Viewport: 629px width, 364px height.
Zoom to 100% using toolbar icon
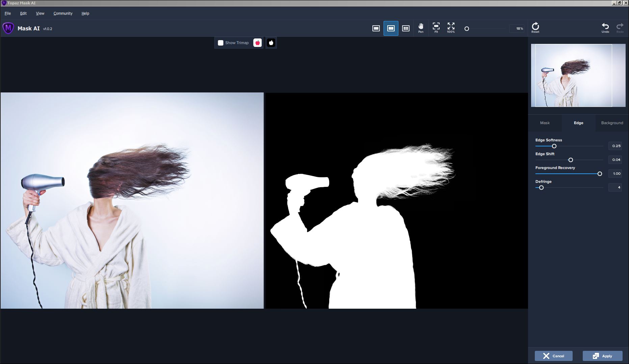[451, 28]
